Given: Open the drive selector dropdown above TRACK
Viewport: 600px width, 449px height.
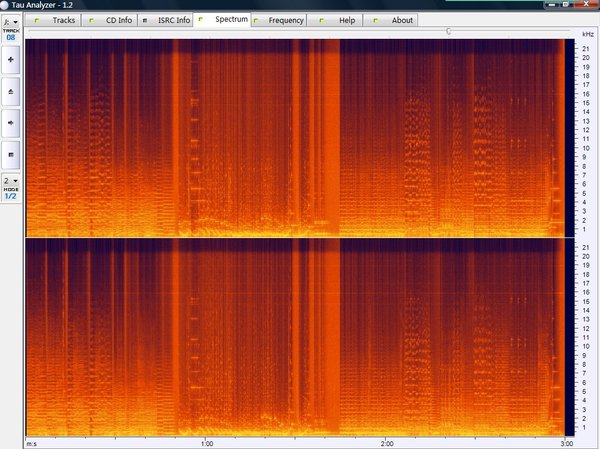Looking at the screenshot, I should [x=11, y=21].
